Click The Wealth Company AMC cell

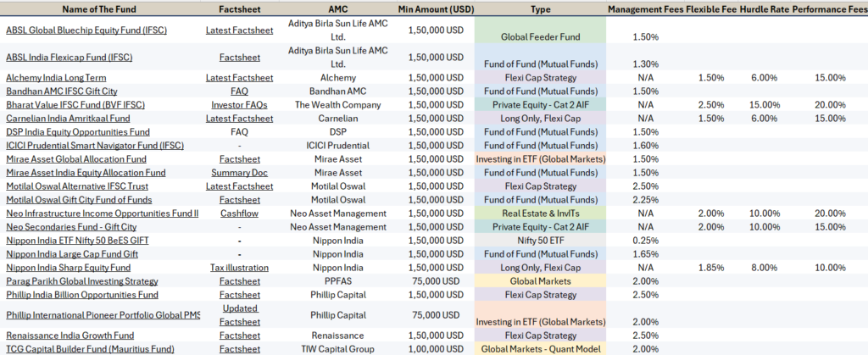point(337,105)
